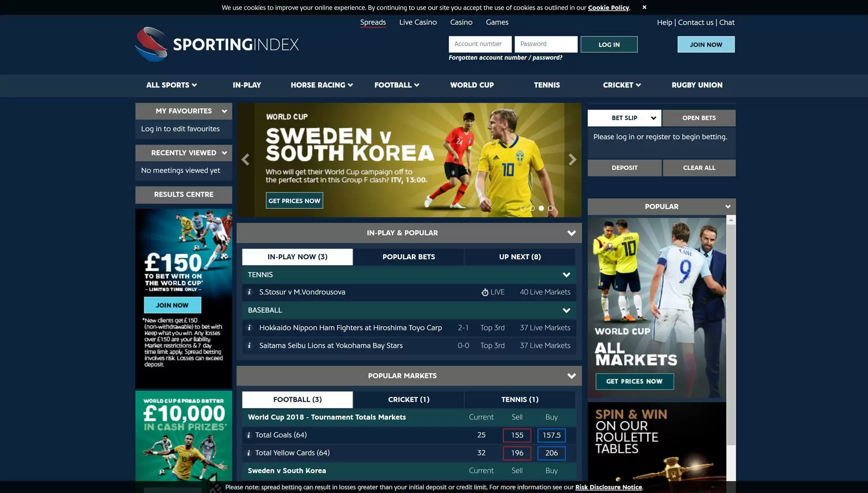This screenshot has height=493, width=868.
Task: Open info icon for Hokkaido Nippon Ham Fighters
Action: [x=249, y=328]
